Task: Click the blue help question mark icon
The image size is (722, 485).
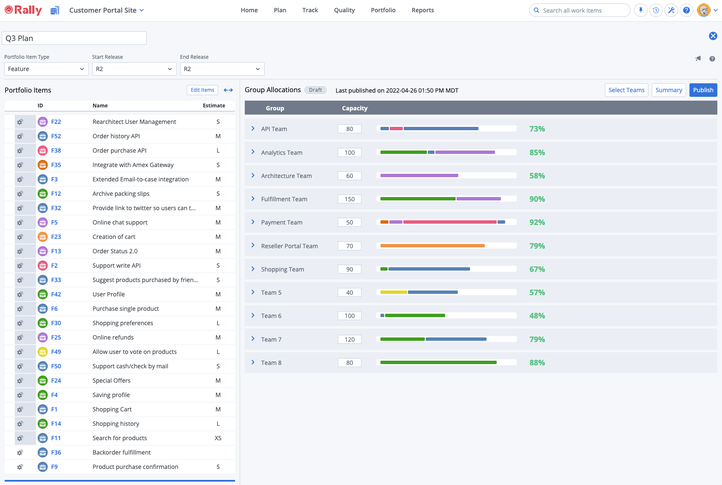Action: (x=686, y=10)
